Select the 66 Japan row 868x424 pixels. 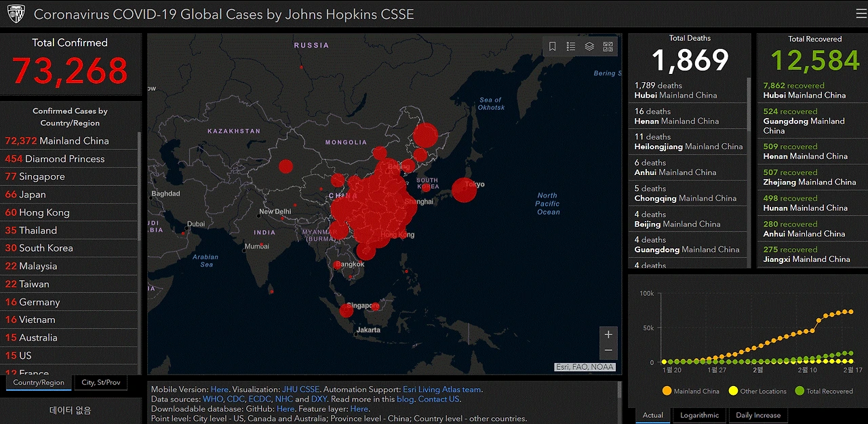(69, 195)
